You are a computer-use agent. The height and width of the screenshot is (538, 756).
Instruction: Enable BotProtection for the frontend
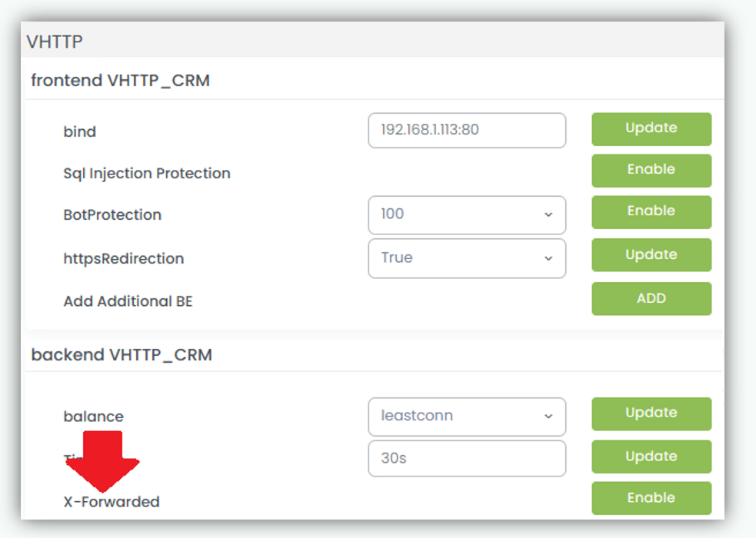tap(651, 212)
